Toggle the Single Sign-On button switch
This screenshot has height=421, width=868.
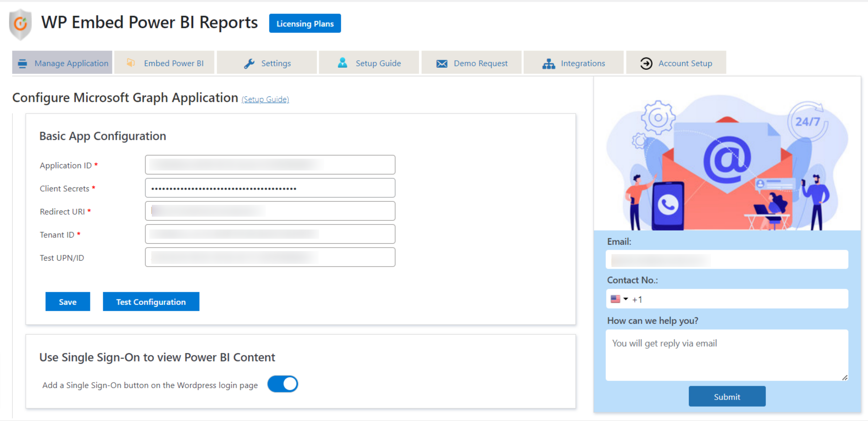tap(283, 384)
